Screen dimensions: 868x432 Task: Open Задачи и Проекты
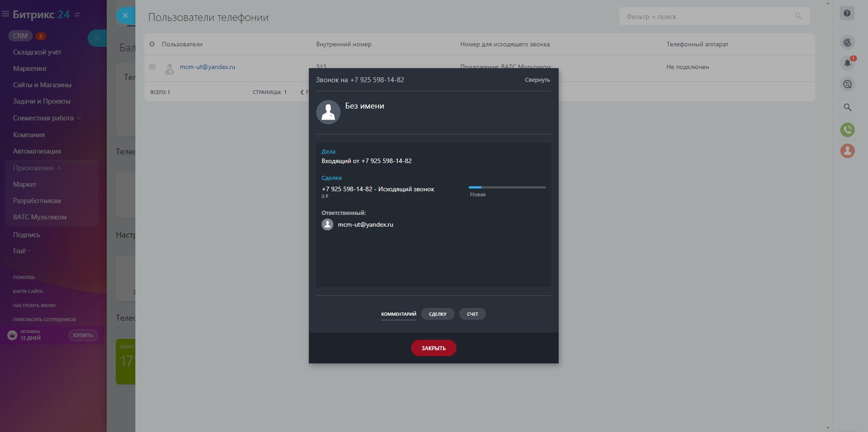coord(42,101)
